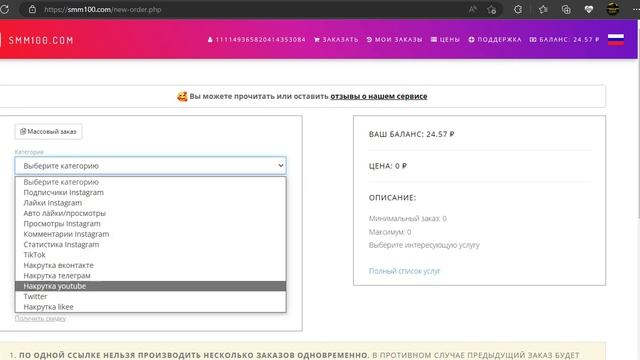Open browser essentials heart icon
Screen dimensions: 640x360
coord(589,9)
